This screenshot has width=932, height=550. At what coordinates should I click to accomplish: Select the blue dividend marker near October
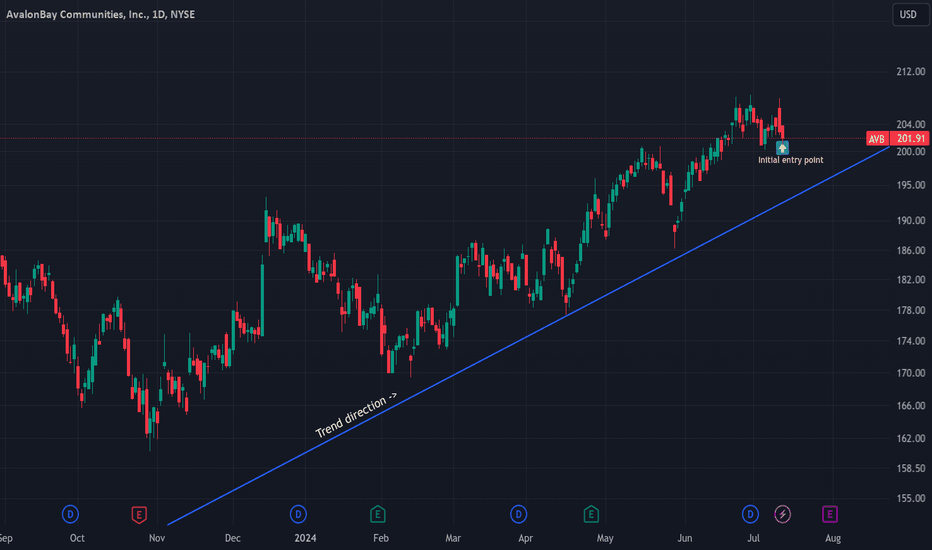point(70,514)
